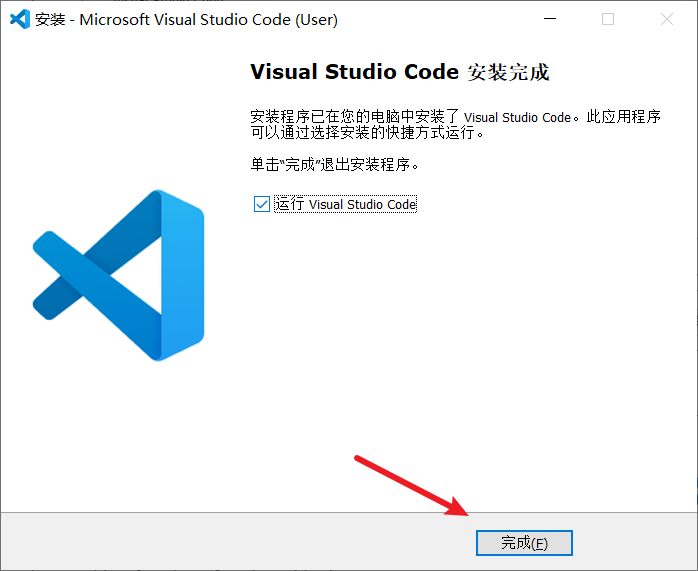Click the maximize button in the title bar
The width and height of the screenshot is (698, 571).
pos(608,19)
